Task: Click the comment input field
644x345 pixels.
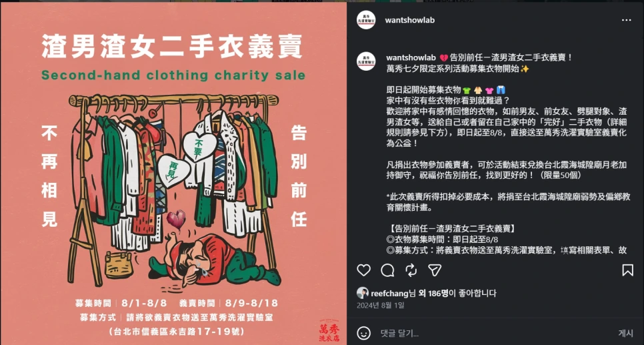Action: pyautogui.click(x=495, y=333)
